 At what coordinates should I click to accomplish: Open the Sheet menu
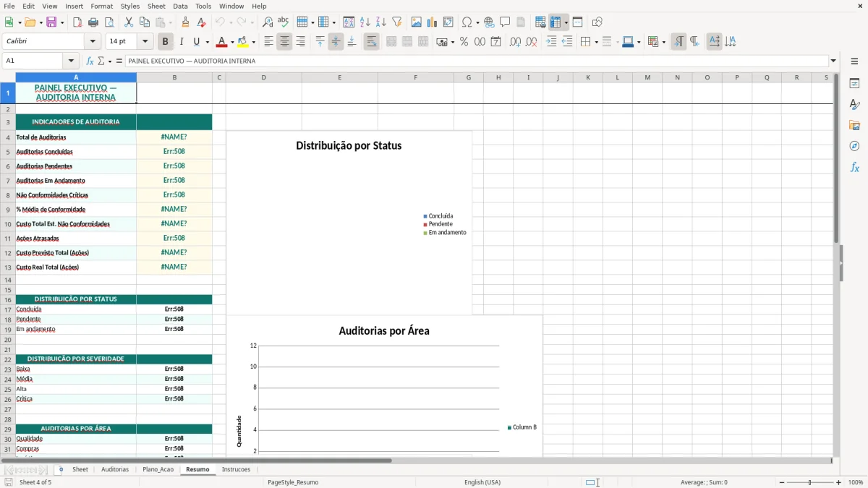point(156,6)
